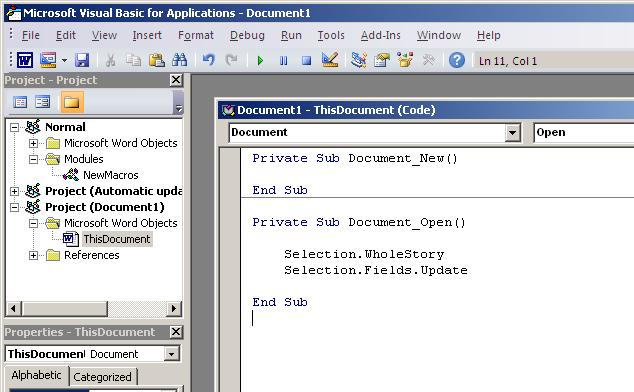Open the File menu

(30, 36)
